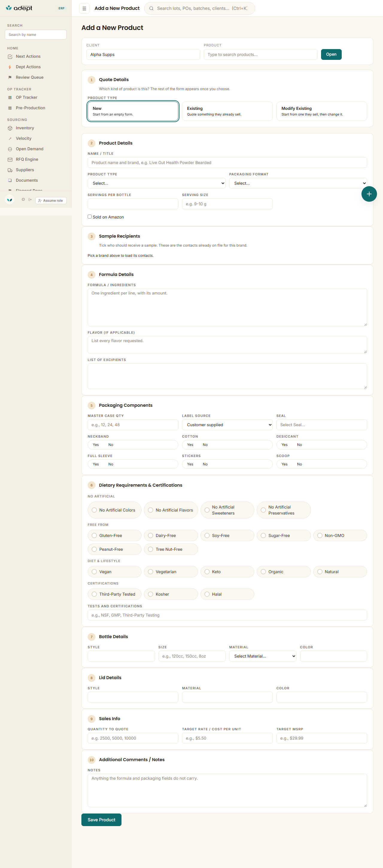Click the Quantity to Quote field
This screenshot has height=868, width=383.
point(133,738)
